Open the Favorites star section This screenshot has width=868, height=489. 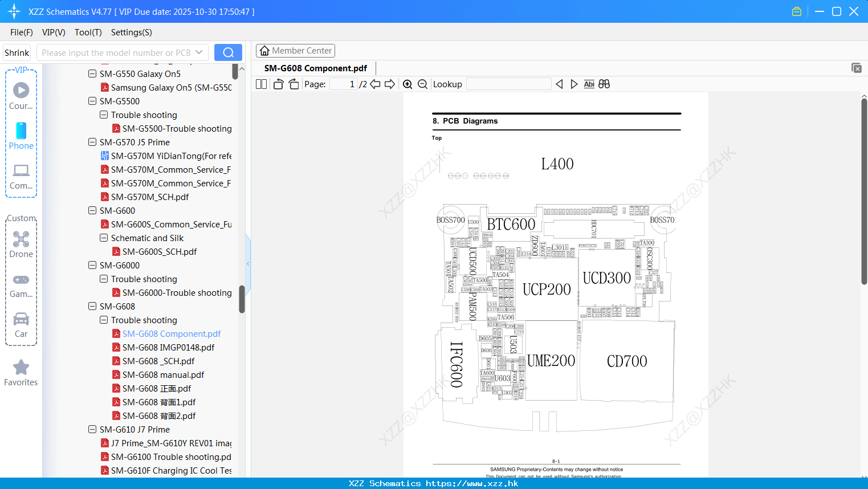point(21,373)
